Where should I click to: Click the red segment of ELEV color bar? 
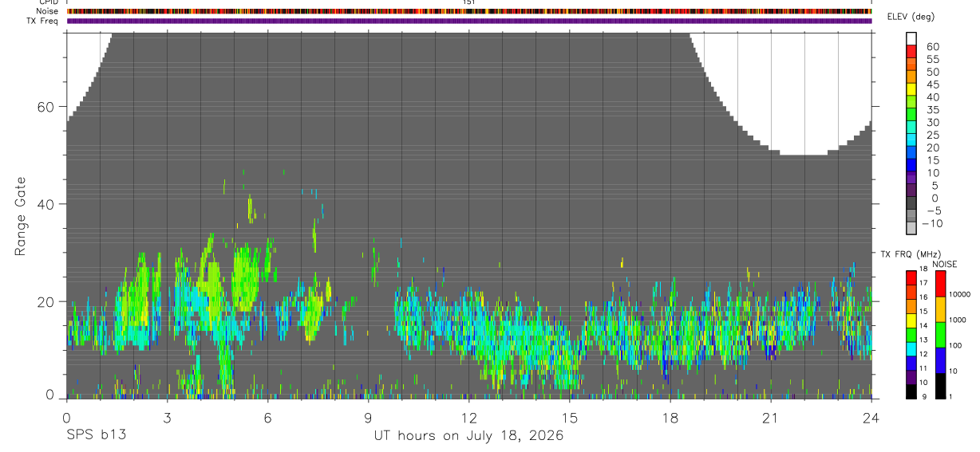pyautogui.click(x=911, y=51)
